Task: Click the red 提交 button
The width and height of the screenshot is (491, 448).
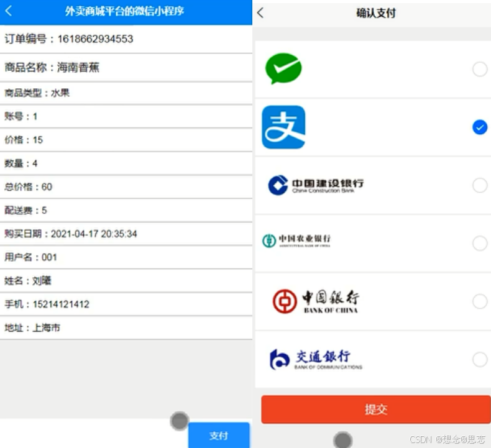Action: click(376, 409)
